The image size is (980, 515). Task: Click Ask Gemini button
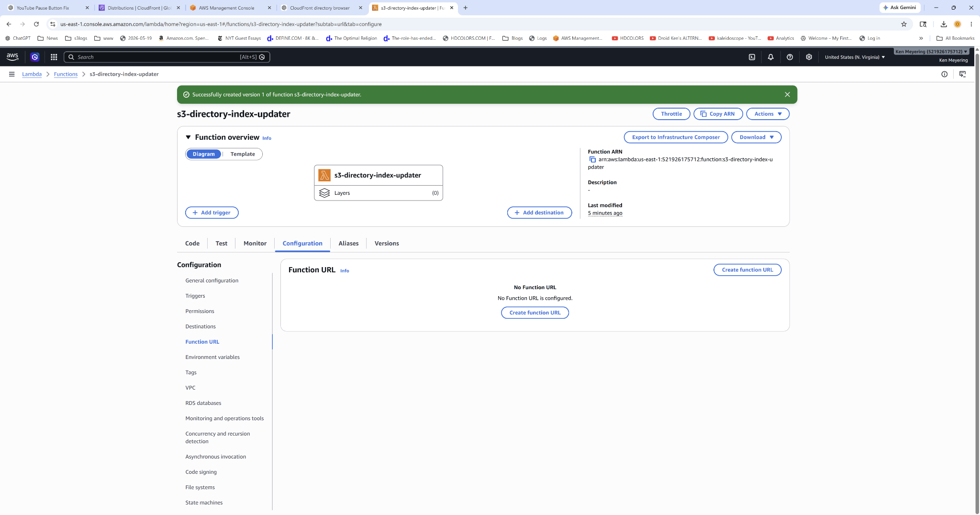(900, 8)
